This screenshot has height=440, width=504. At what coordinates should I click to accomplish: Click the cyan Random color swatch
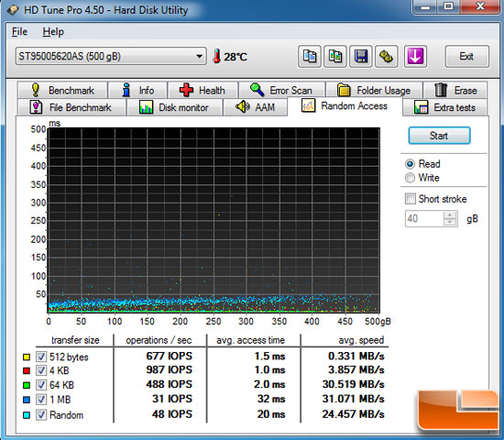point(27,415)
